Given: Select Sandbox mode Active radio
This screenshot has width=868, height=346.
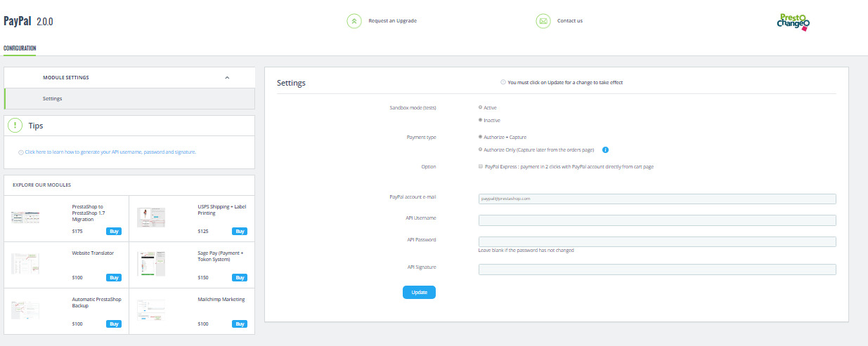Looking at the screenshot, I should pos(480,107).
